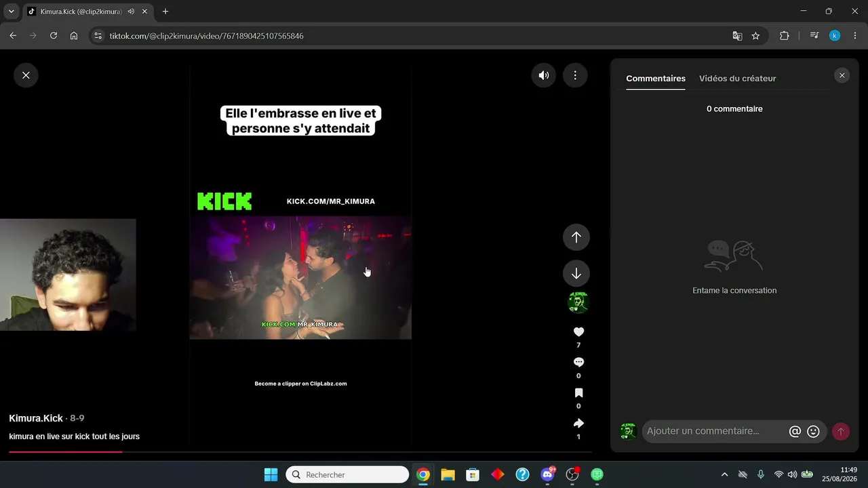Post the comment with the send button
Screen dimensions: 868x488
pyautogui.click(x=841, y=431)
